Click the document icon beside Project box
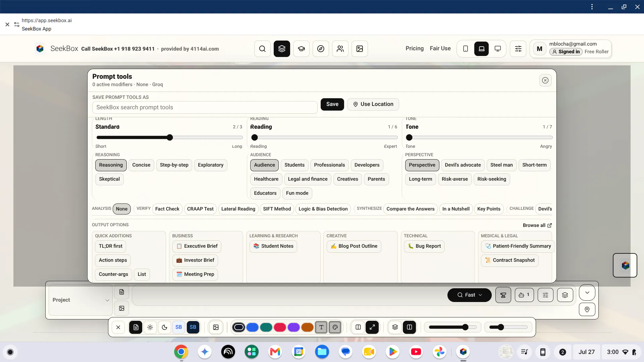This screenshot has width=644, height=362. click(x=121, y=292)
